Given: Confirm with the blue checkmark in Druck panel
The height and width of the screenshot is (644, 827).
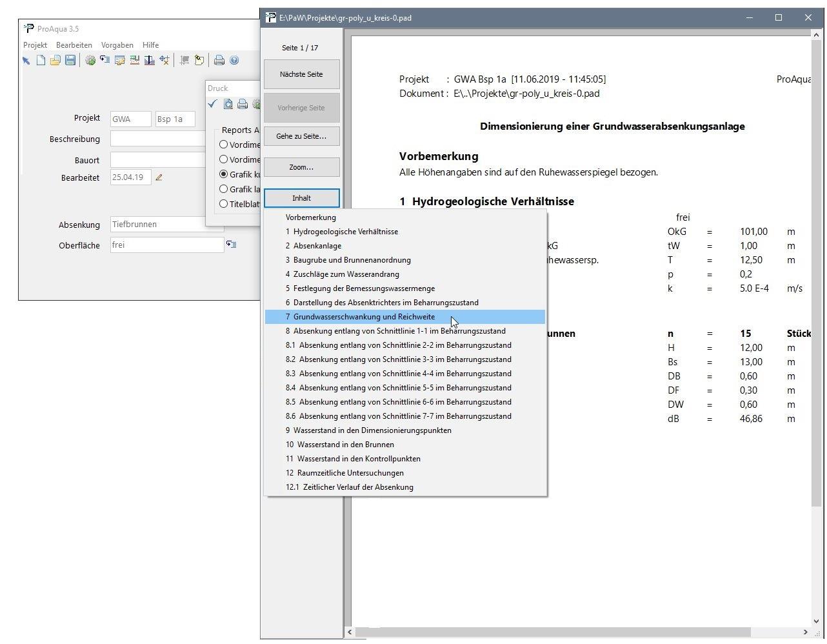Looking at the screenshot, I should pyautogui.click(x=212, y=104).
